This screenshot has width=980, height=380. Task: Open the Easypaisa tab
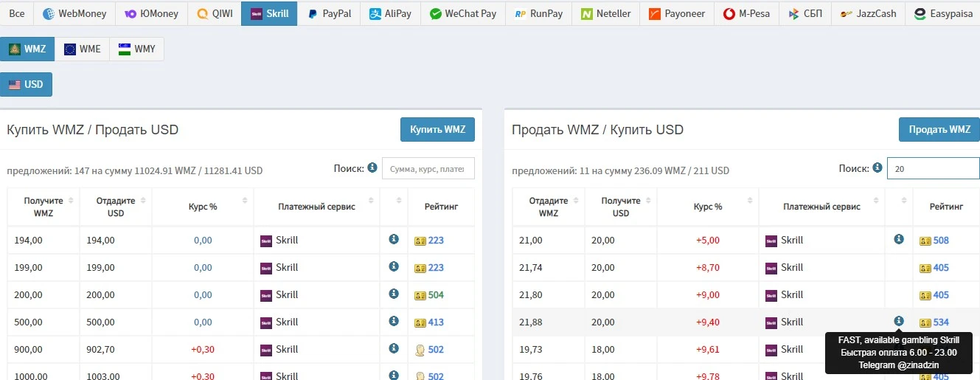[x=942, y=13]
